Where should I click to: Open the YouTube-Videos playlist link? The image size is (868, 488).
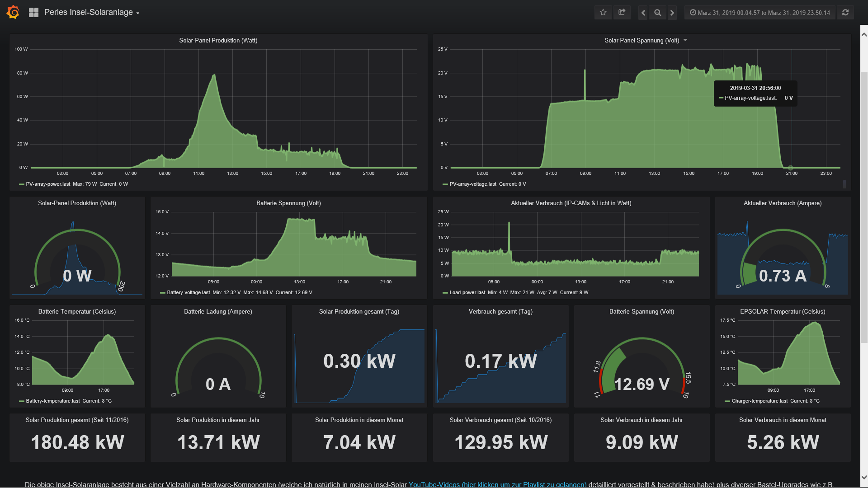click(497, 484)
